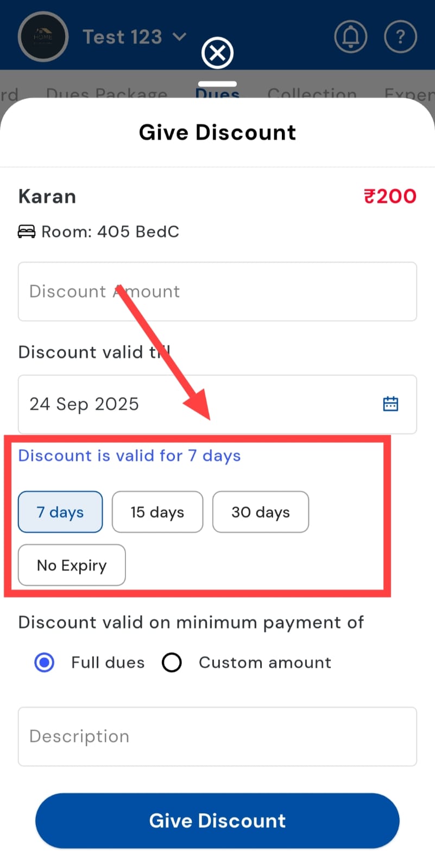Choose the 15 days validity chip
The height and width of the screenshot is (868, 435).
click(157, 512)
